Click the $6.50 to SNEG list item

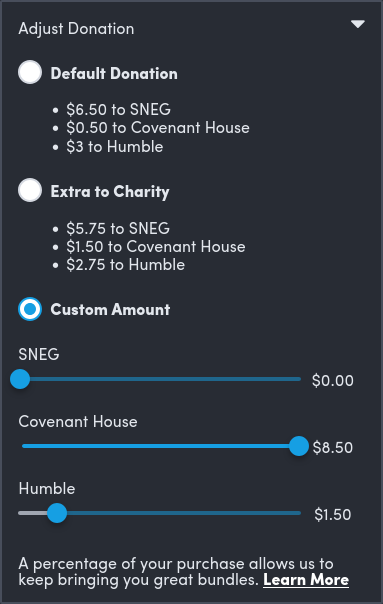point(118,109)
